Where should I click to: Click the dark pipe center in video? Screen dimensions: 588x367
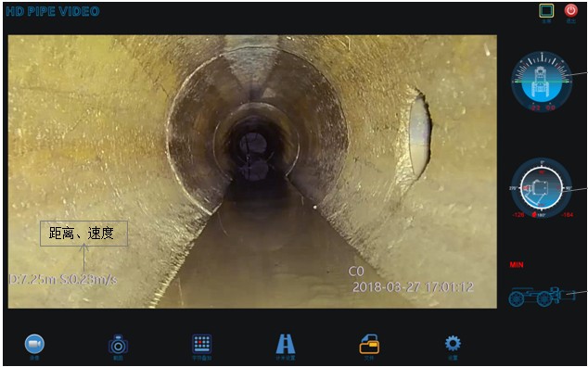(x=254, y=146)
